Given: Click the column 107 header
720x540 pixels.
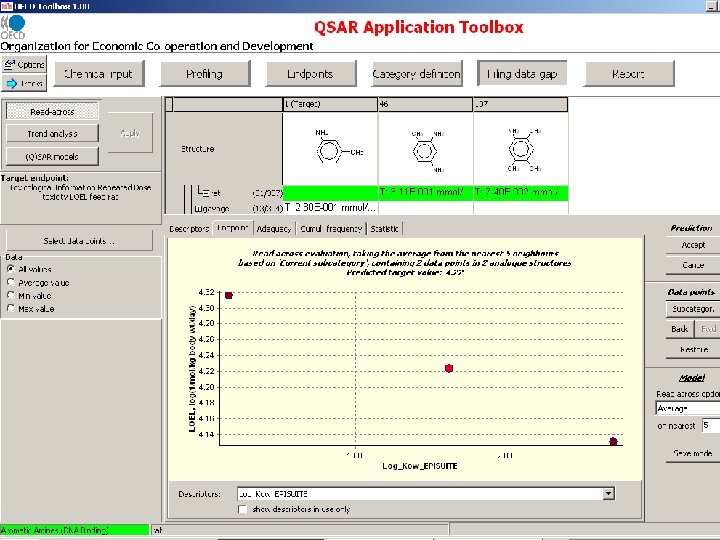Looking at the screenshot, I should click(x=521, y=104).
